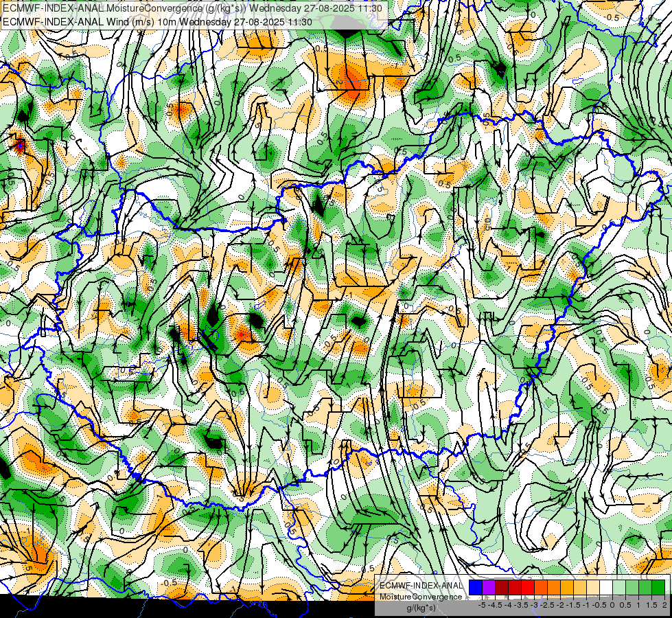
Task: Click the 0 tick label on the legend
Action: pos(612,605)
